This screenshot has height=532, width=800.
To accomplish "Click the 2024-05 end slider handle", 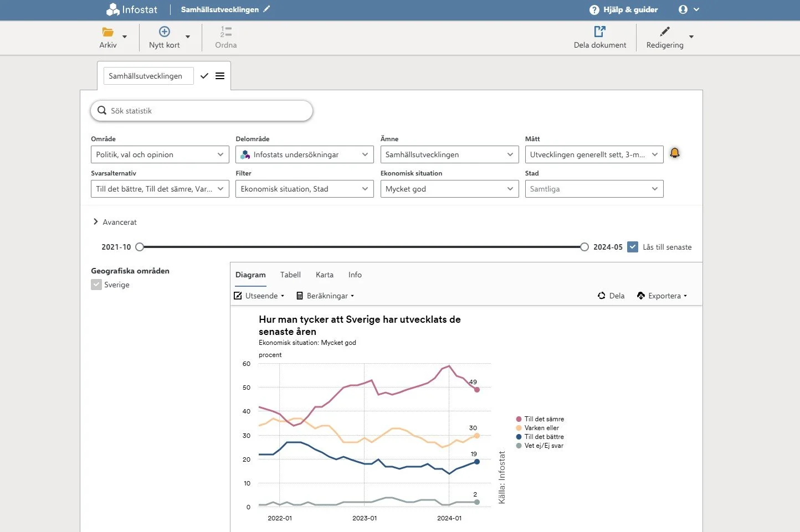I will 584,247.
